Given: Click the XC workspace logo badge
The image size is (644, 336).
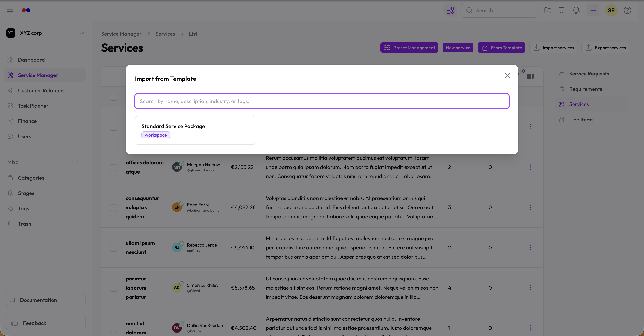Looking at the screenshot, I should pyautogui.click(x=11, y=33).
